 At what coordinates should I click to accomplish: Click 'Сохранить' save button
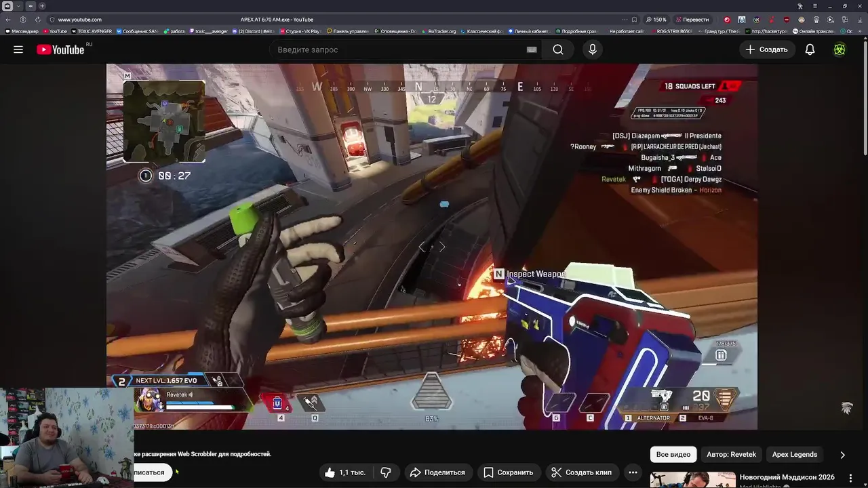click(508, 472)
